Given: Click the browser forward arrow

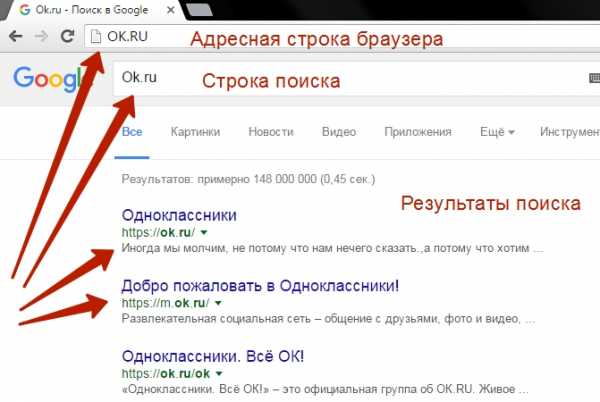Looking at the screenshot, I should (41, 36).
